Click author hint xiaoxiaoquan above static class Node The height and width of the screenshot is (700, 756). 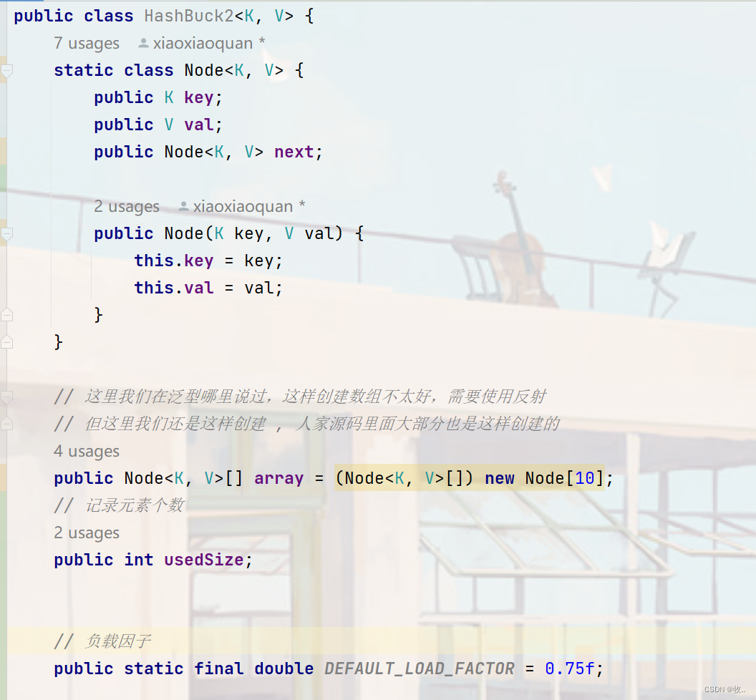point(202,44)
